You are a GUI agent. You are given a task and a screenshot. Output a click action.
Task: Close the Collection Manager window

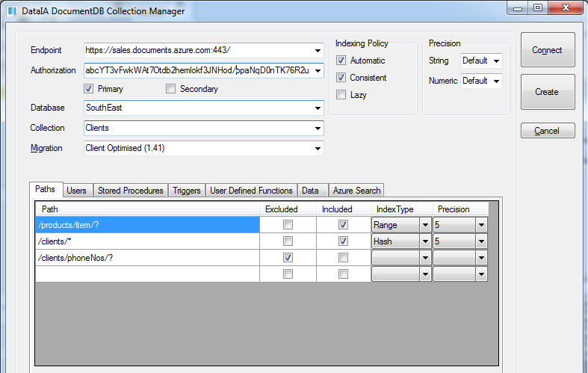point(566,8)
